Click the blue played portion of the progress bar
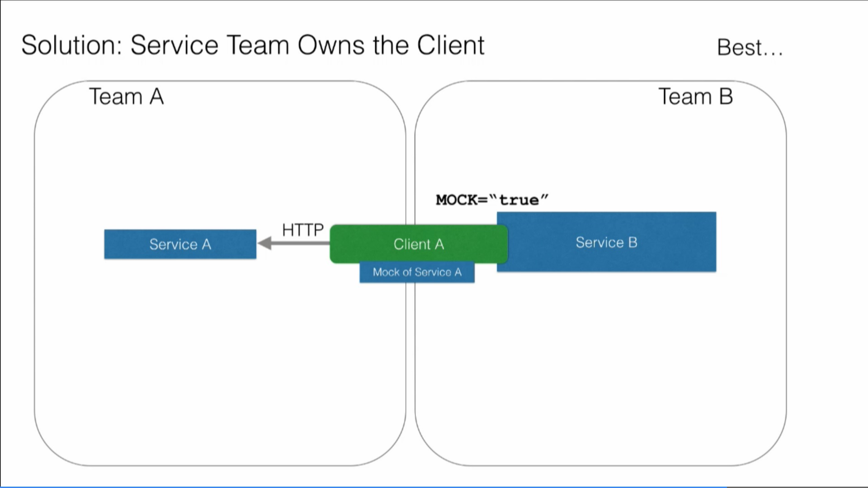The height and width of the screenshot is (488, 868). coord(362,487)
